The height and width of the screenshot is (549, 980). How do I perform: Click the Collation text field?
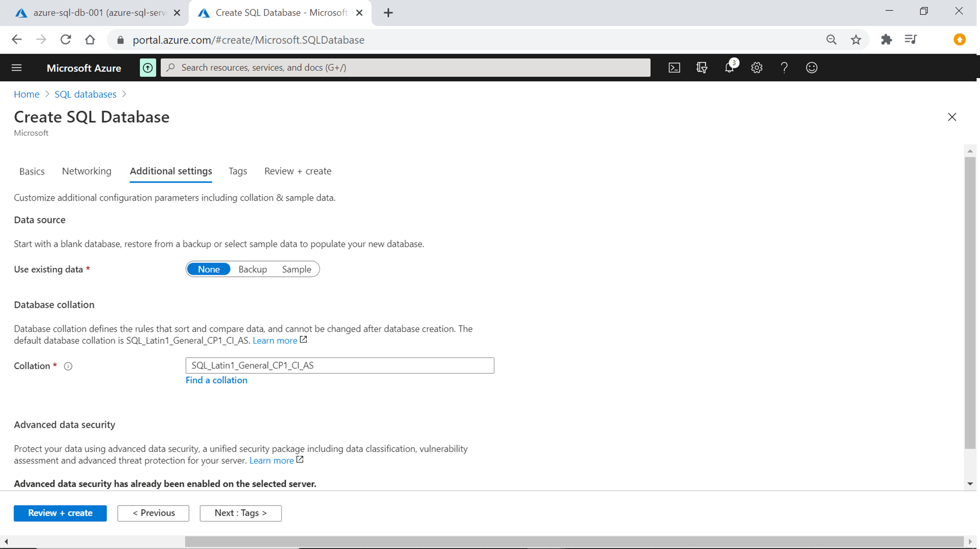pyautogui.click(x=339, y=366)
